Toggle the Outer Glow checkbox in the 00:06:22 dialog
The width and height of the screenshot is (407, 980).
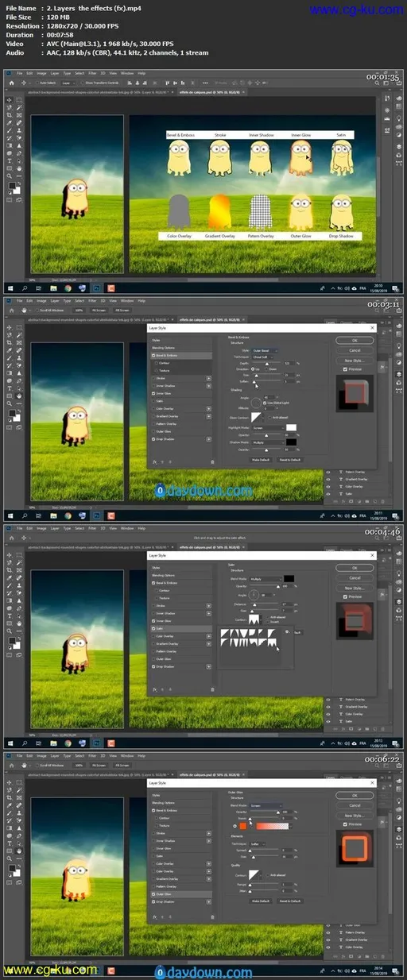point(154,893)
